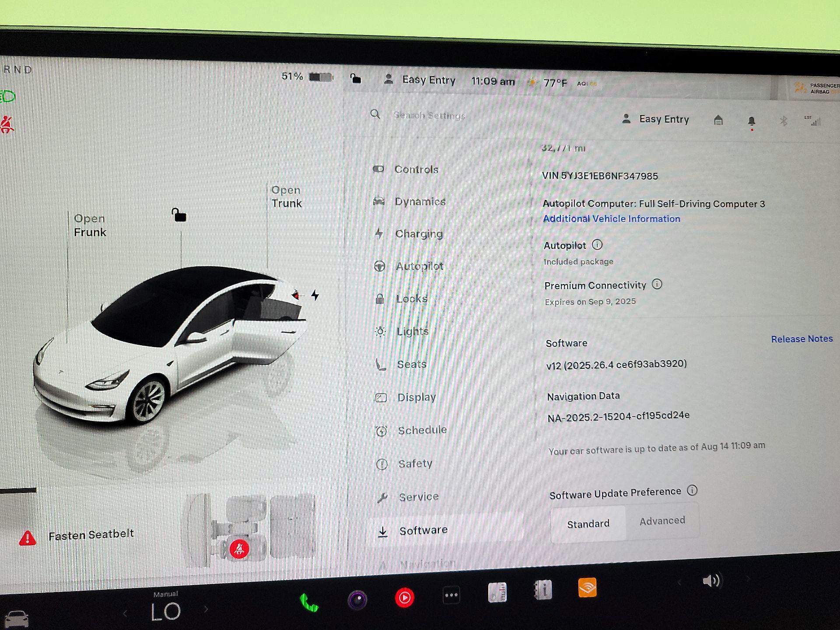
Task: Tap the lock icon above the car
Action: click(x=178, y=215)
